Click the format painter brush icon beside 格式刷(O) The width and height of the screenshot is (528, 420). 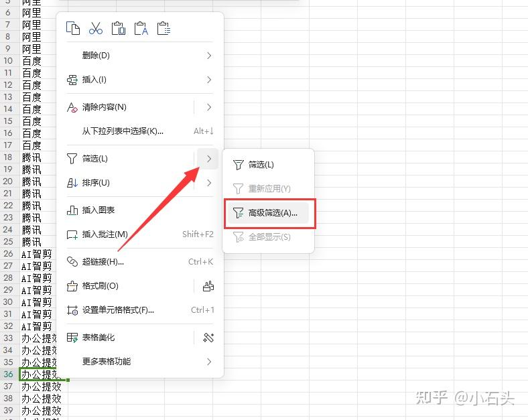click(208, 286)
